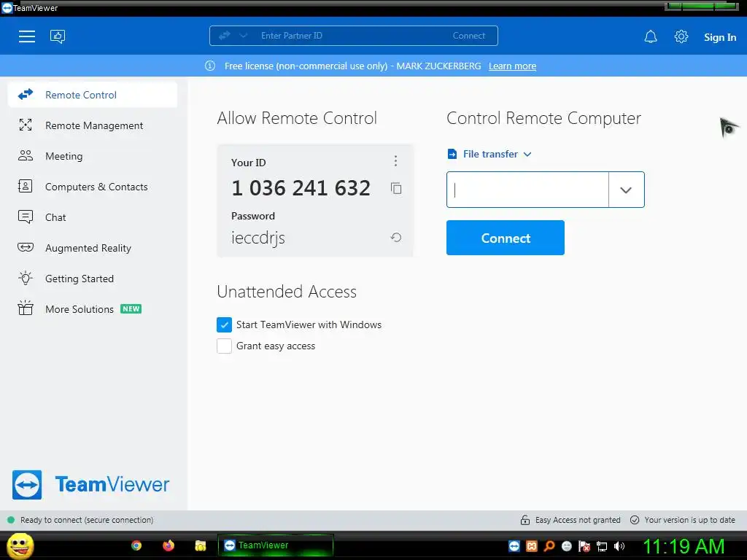Click the Computers & Contacts address-book icon
The height and width of the screenshot is (560, 747).
pos(26,186)
